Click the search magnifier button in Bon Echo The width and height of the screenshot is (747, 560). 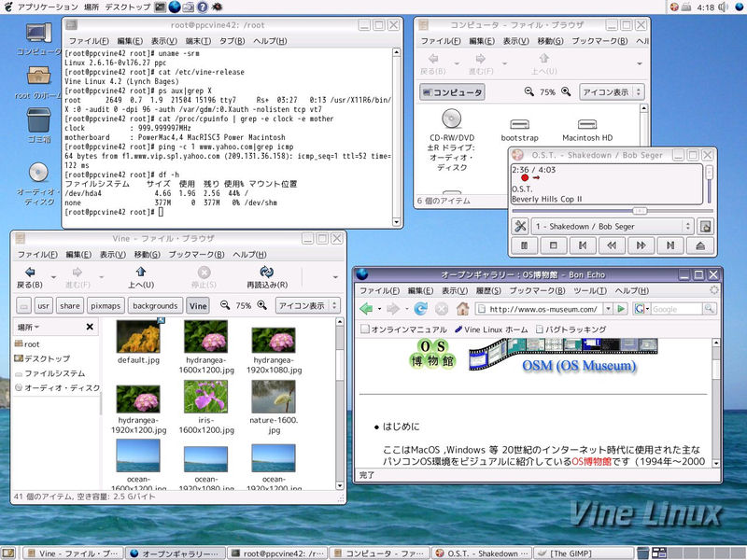(709, 309)
